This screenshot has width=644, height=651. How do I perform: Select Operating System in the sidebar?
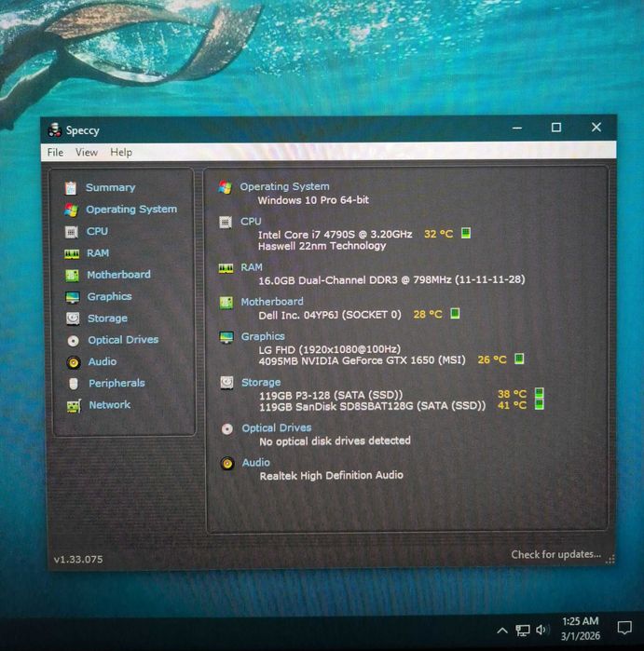tap(131, 210)
